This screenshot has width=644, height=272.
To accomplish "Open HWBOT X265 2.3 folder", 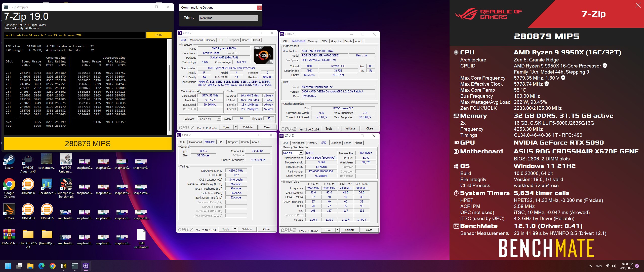I will click(x=28, y=239).
